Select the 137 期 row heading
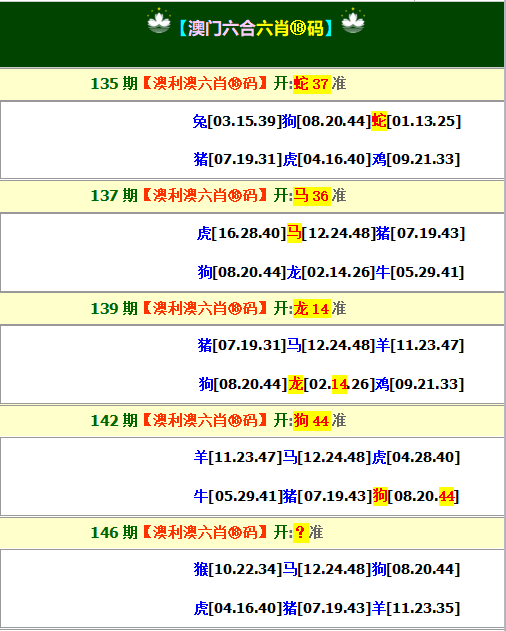This screenshot has width=506, height=631. (x=252, y=196)
